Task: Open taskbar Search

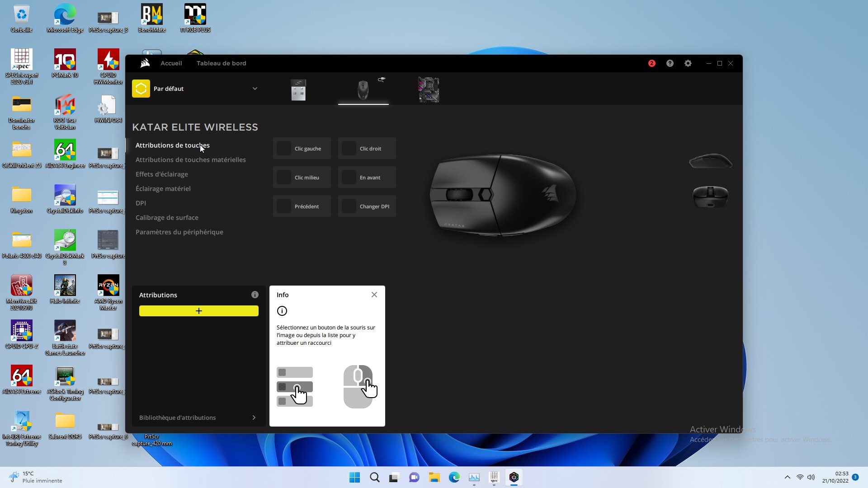Action: tap(374, 477)
